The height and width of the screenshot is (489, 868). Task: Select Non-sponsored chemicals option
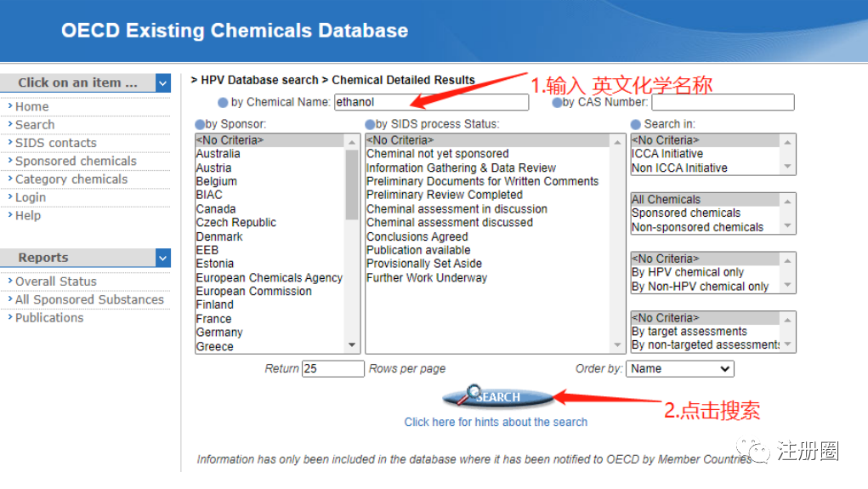[697, 227]
